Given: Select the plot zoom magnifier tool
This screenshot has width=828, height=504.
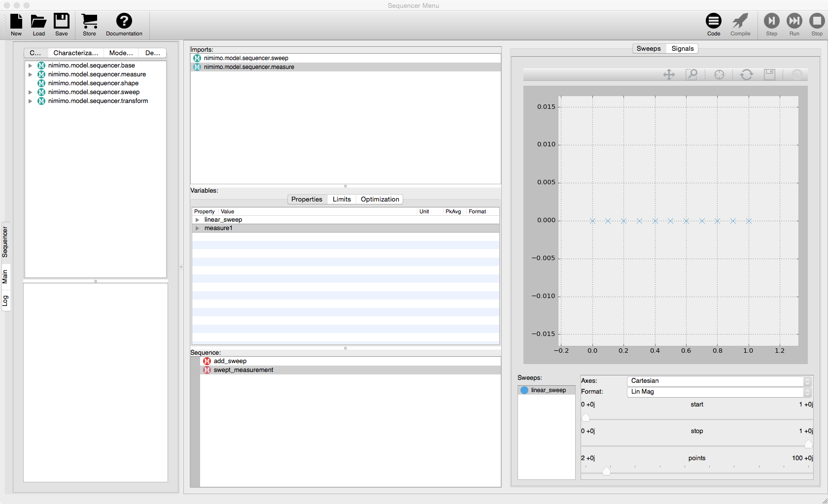Looking at the screenshot, I should (x=692, y=74).
